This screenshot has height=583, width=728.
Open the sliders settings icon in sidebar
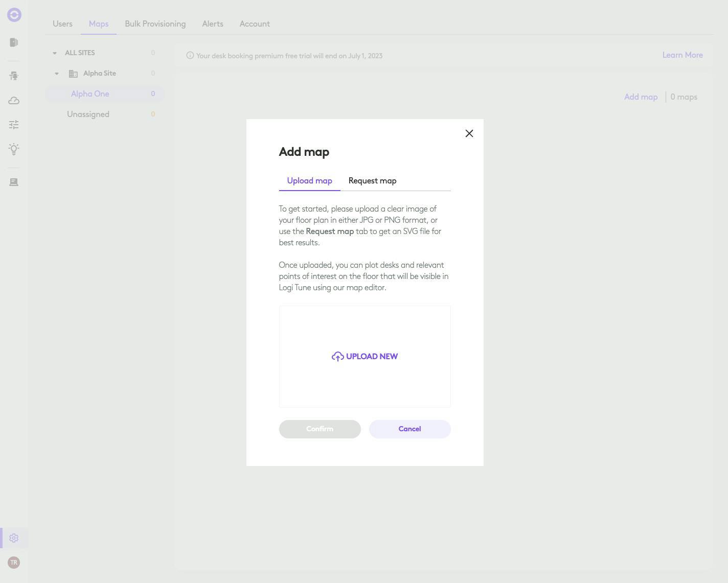point(14,125)
